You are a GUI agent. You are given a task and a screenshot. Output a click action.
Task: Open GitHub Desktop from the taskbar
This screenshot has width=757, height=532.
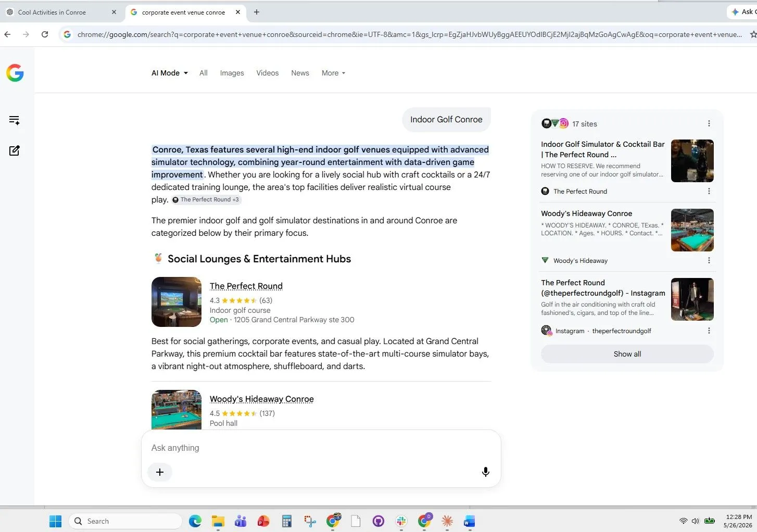[378, 521]
